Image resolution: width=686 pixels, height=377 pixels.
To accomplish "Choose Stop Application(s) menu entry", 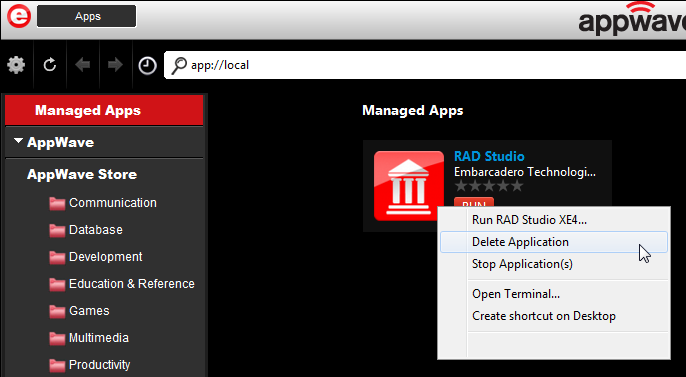I will [554, 264].
